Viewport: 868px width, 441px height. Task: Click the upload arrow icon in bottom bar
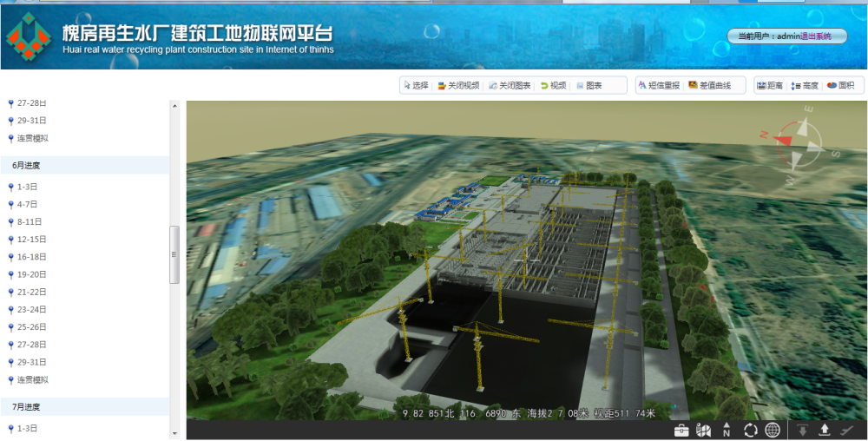tap(825, 431)
